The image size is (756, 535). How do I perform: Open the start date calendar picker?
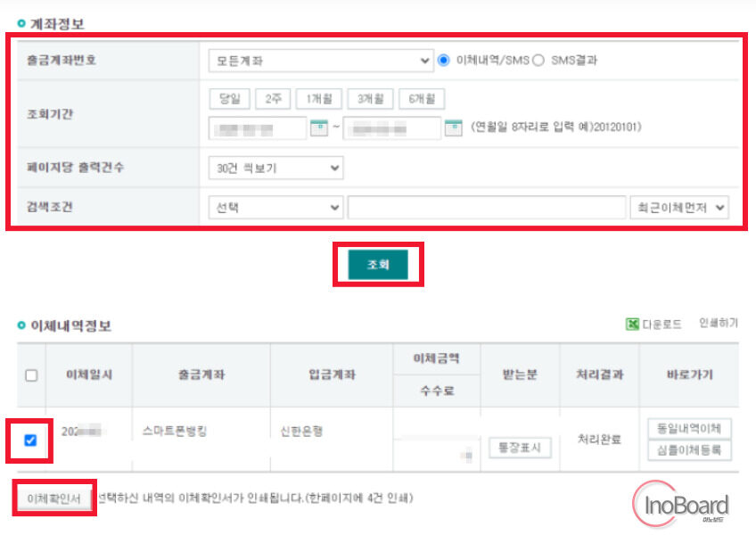coord(318,128)
